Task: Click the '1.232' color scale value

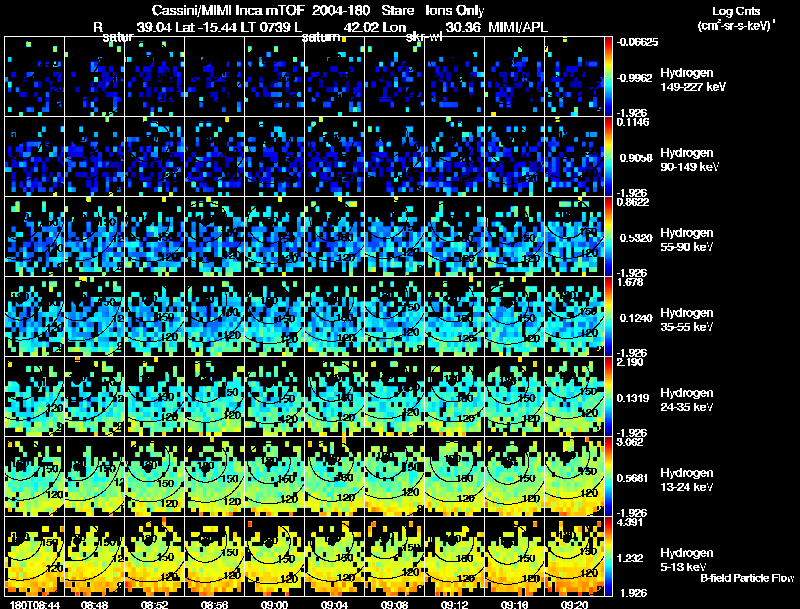Action: click(x=630, y=558)
